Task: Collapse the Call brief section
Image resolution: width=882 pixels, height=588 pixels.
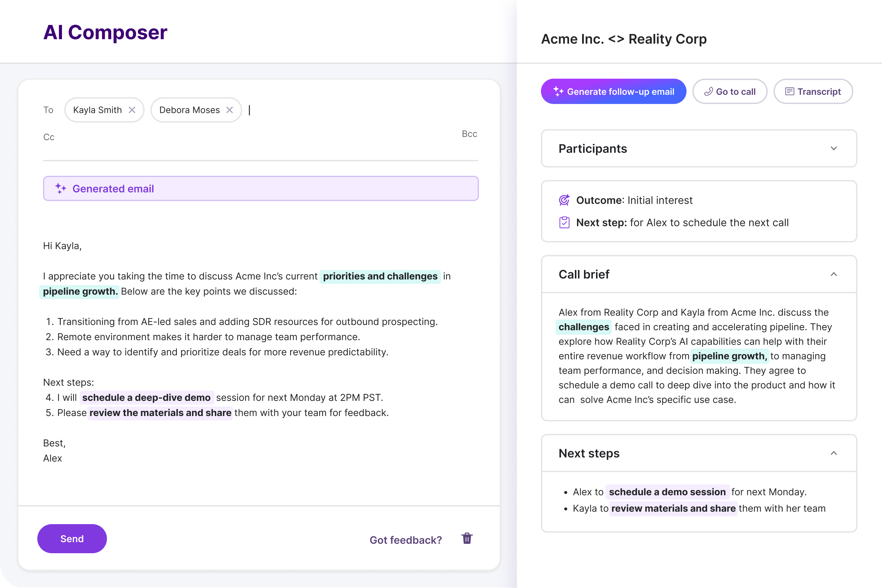Action: point(834,274)
